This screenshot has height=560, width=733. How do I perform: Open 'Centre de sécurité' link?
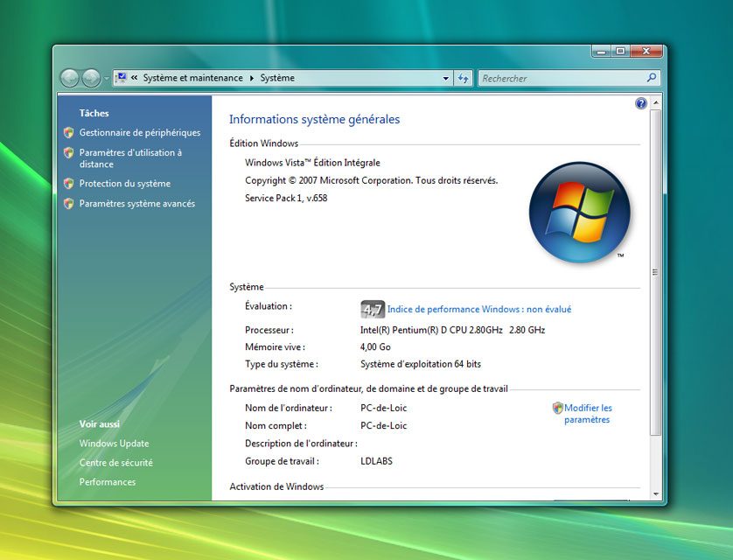click(x=116, y=463)
